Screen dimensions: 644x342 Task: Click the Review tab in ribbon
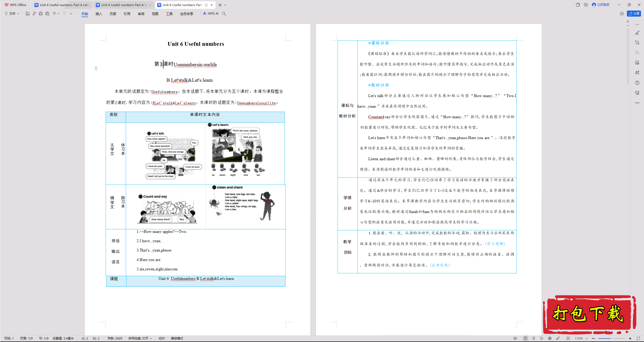[141, 14]
